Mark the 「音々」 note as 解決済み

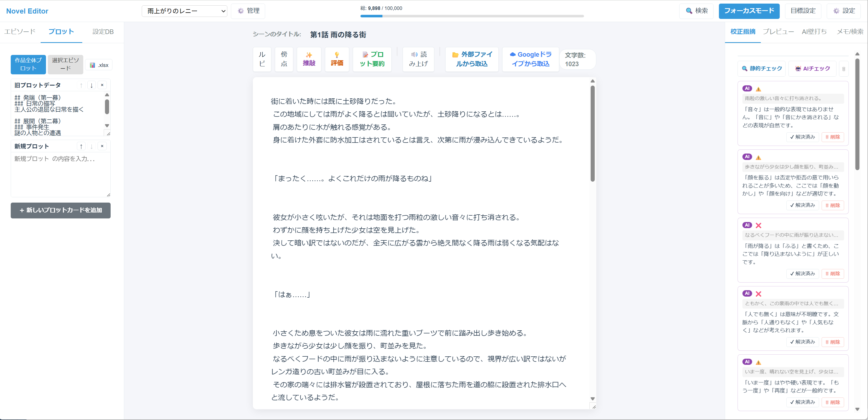click(802, 137)
